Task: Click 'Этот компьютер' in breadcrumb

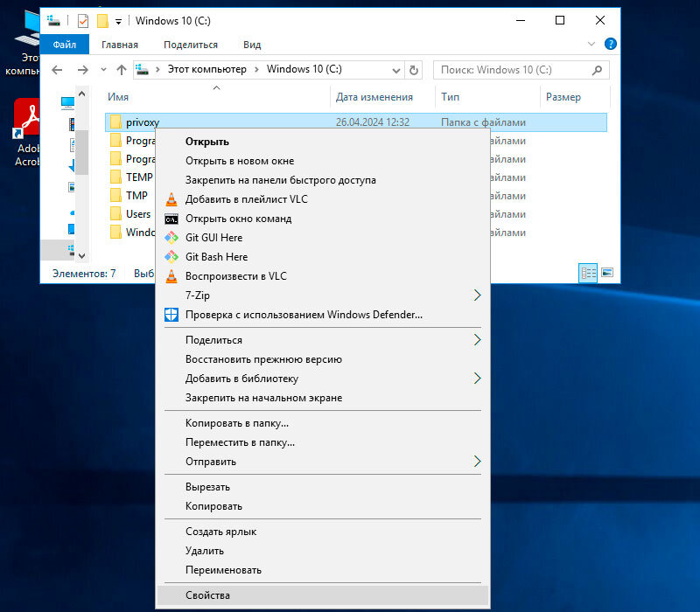Action: pyautogui.click(x=207, y=70)
